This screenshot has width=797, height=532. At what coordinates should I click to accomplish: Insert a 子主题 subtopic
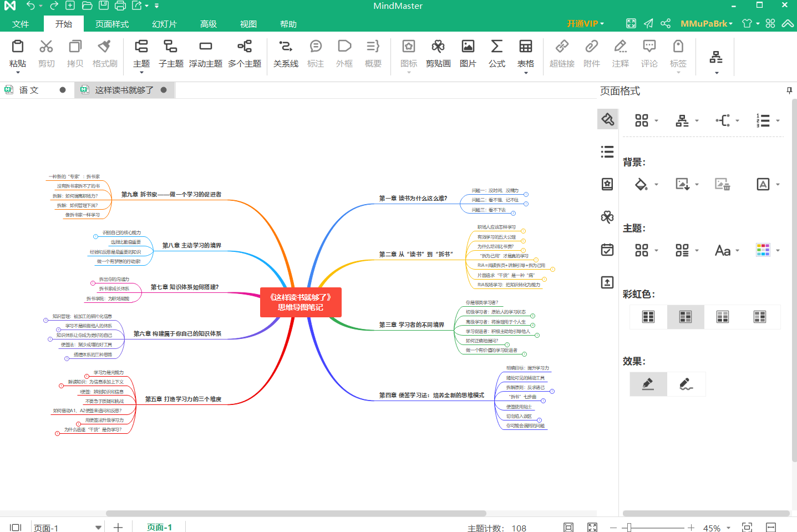[x=171, y=54]
